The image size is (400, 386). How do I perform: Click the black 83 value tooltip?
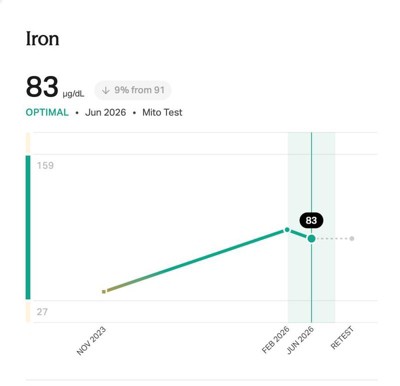pyautogui.click(x=311, y=220)
